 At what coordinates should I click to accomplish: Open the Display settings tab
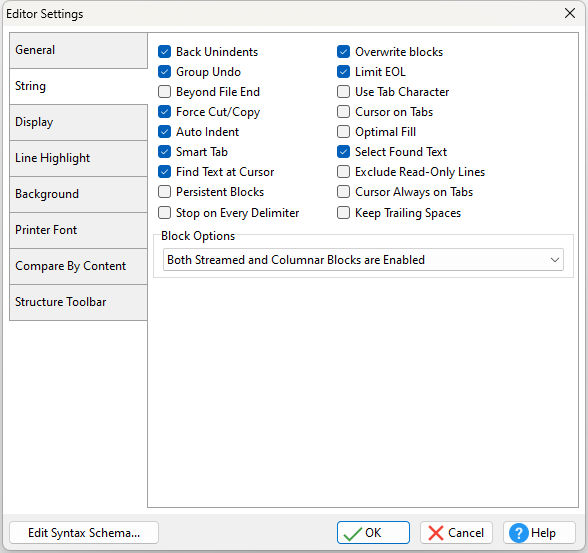78,122
